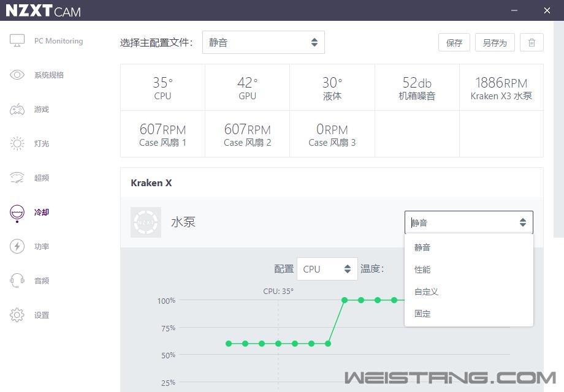
Task: Click the 保存 button
Action: [454, 42]
